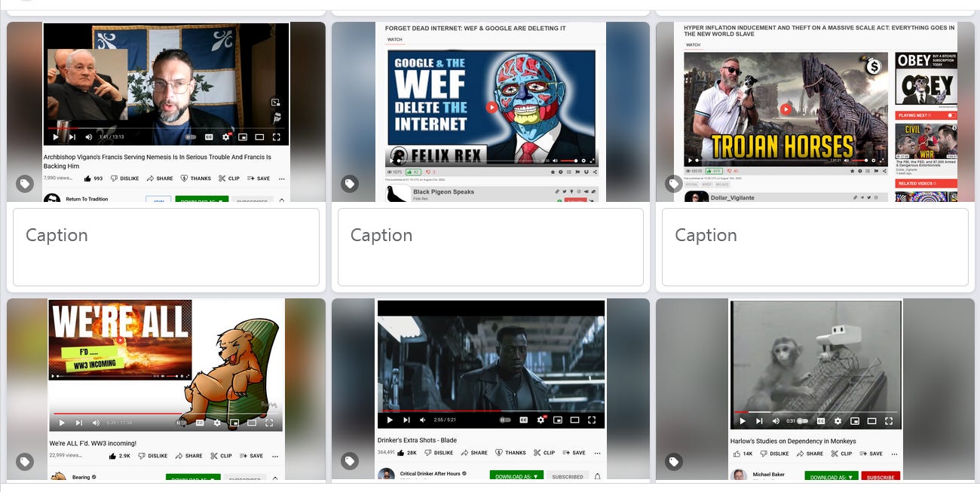This screenshot has height=492, width=980.
Task: Click fullscreen icon in WW3 incoming player
Action: 269,423
